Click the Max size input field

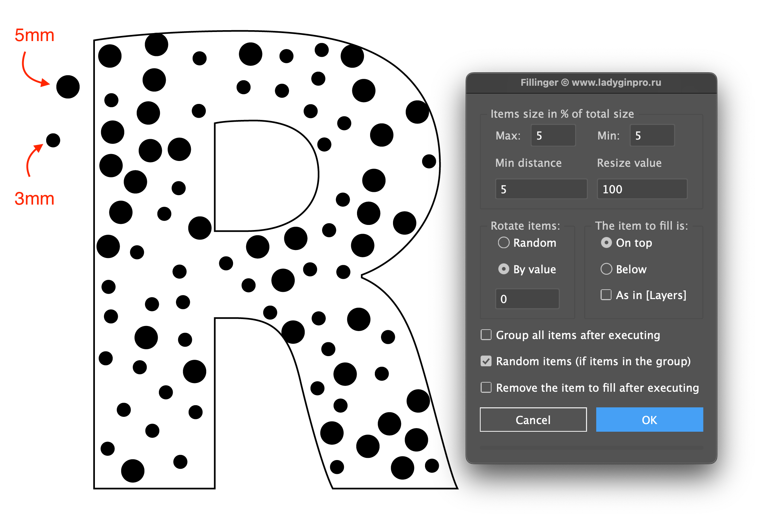click(553, 136)
